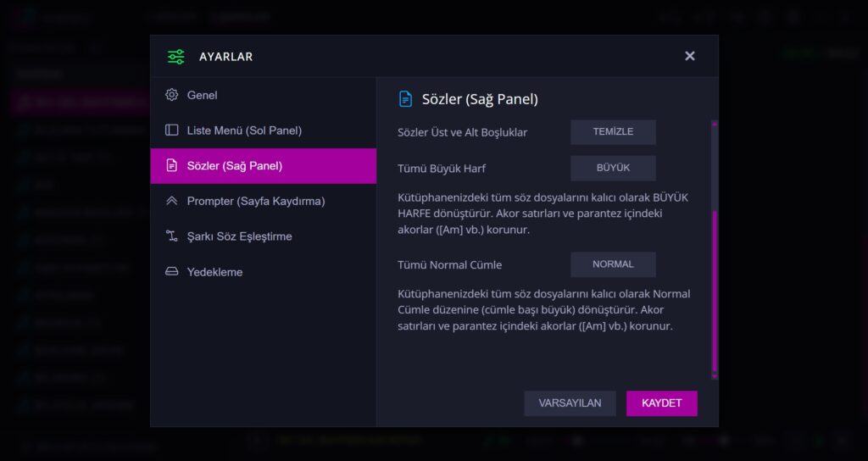Image resolution: width=868 pixels, height=461 pixels.
Task: Click the green sliders icon beside AYARLAR
Action: click(x=176, y=57)
